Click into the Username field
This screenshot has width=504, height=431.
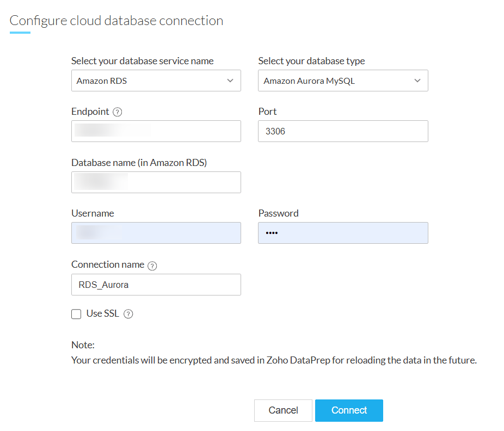[x=156, y=233]
